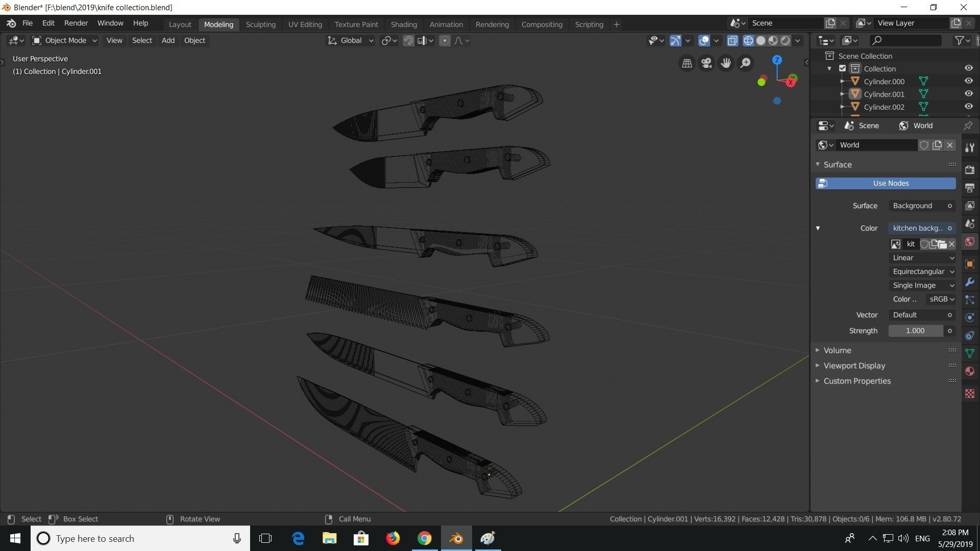Adjust the Strength 1.000 field

tap(916, 331)
